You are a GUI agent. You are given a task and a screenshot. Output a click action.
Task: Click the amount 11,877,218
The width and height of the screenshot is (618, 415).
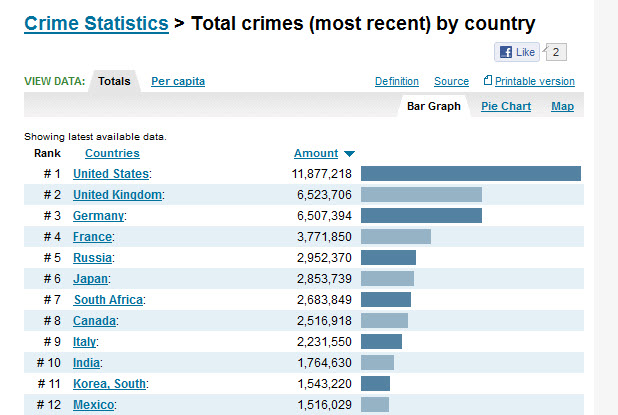[322, 174]
